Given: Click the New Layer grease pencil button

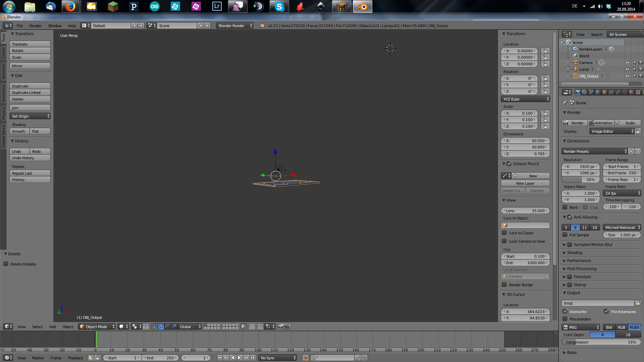Looking at the screenshot, I should 525,183.
